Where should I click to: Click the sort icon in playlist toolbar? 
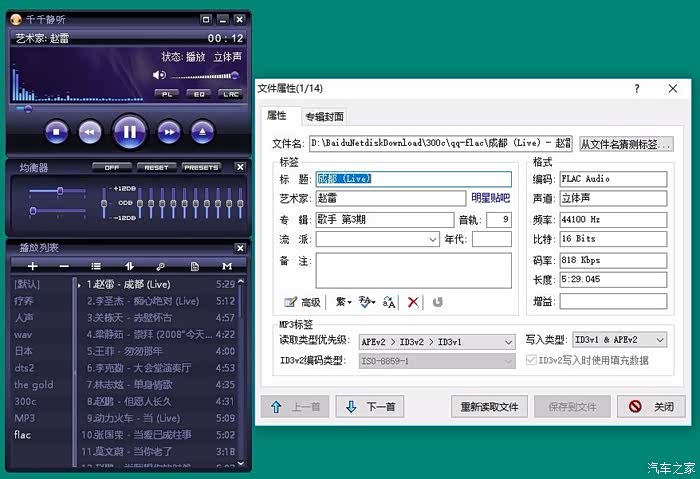click(129, 266)
